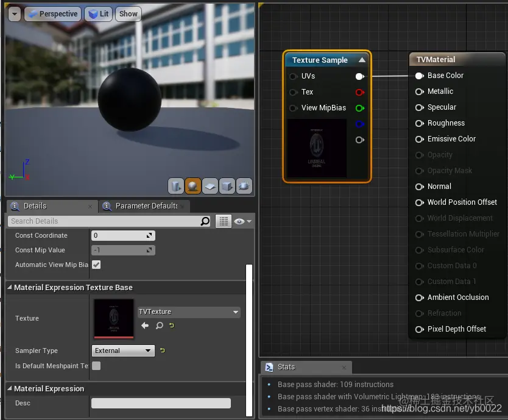Open the Show viewport menu
This screenshot has width=508, height=420.
pos(128,14)
